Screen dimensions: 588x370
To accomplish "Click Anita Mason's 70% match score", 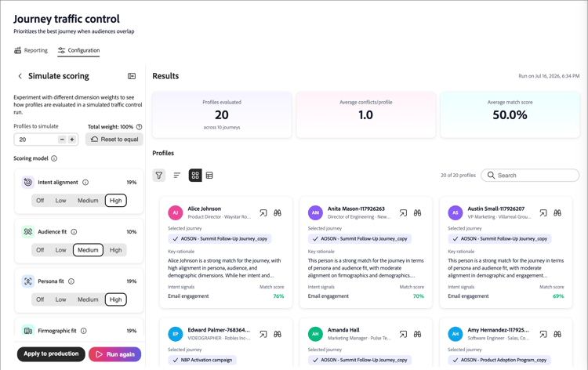I will coord(419,296).
